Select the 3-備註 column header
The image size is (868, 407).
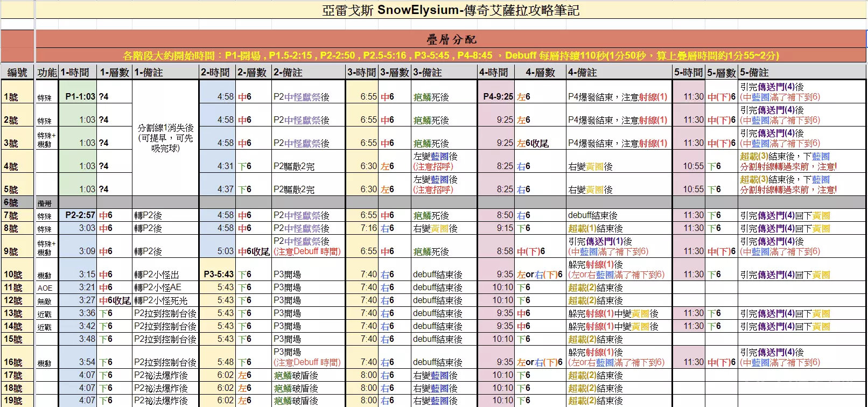[x=444, y=73]
